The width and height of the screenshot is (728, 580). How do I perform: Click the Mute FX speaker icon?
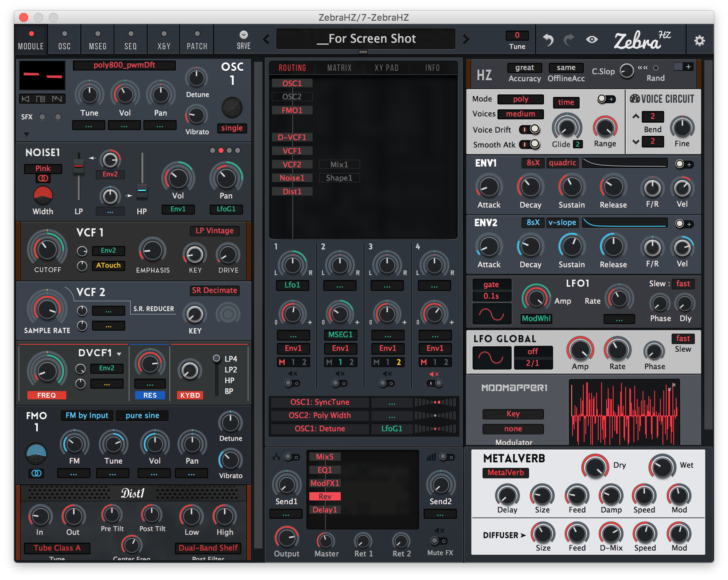coord(439,531)
